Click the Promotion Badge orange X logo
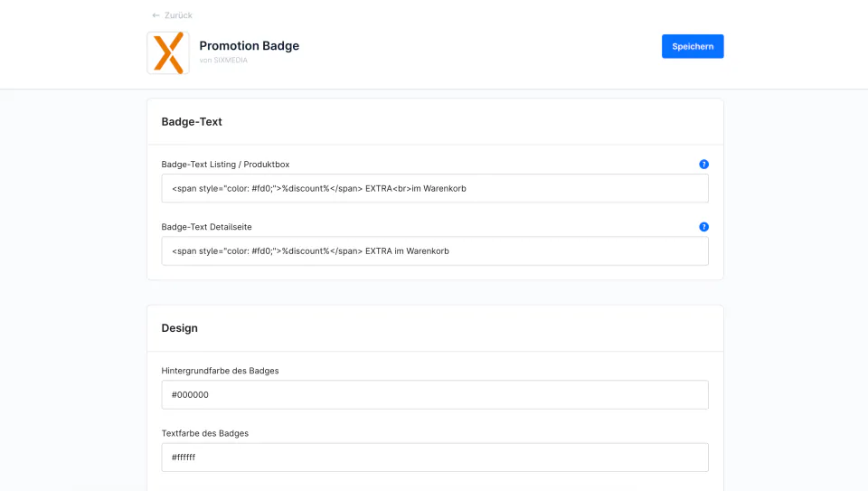 [x=168, y=52]
